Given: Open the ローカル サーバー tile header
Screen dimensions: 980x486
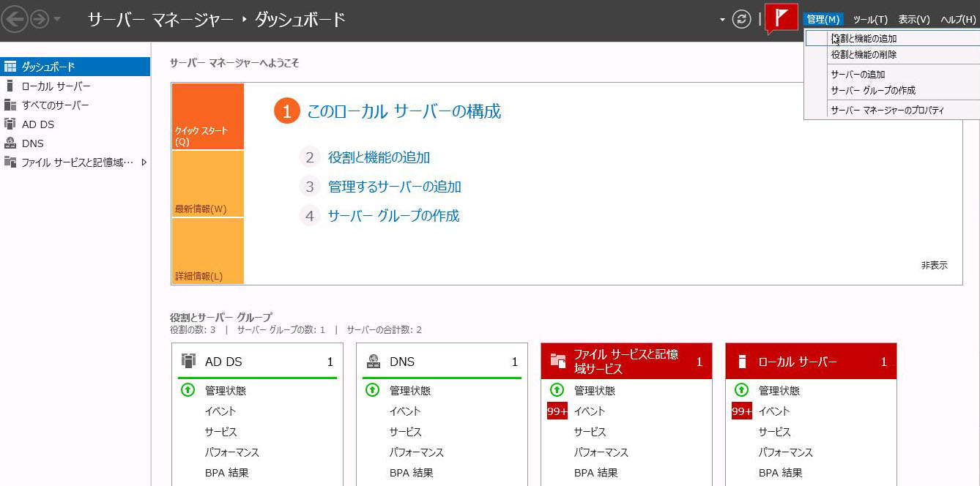Looking at the screenshot, I should 811,362.
